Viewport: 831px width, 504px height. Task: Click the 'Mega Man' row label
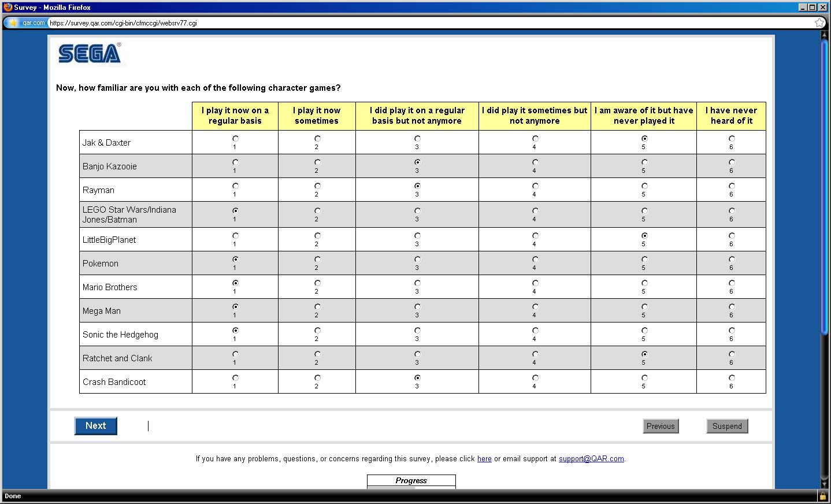click(x=102, y=311)
